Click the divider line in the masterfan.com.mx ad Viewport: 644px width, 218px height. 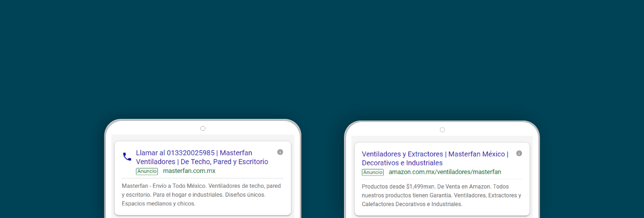[x=202, y=178]
